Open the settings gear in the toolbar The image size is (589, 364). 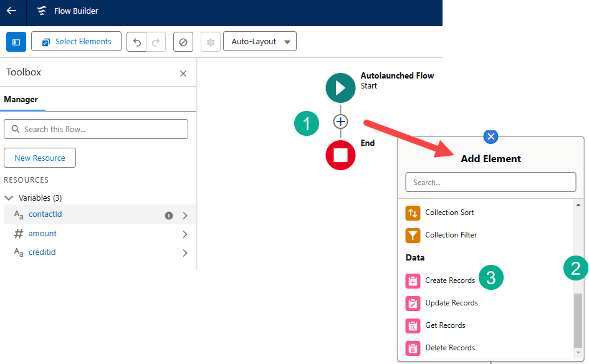211,42
